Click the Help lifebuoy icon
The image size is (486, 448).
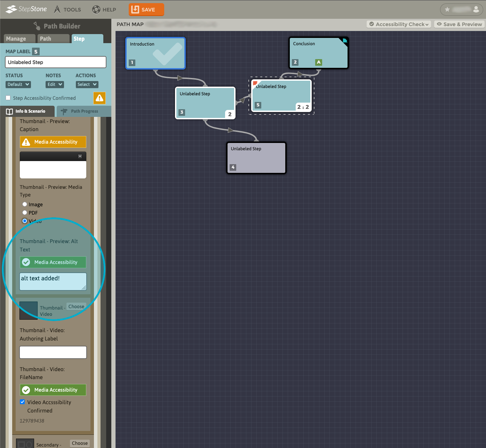(96, 9)
